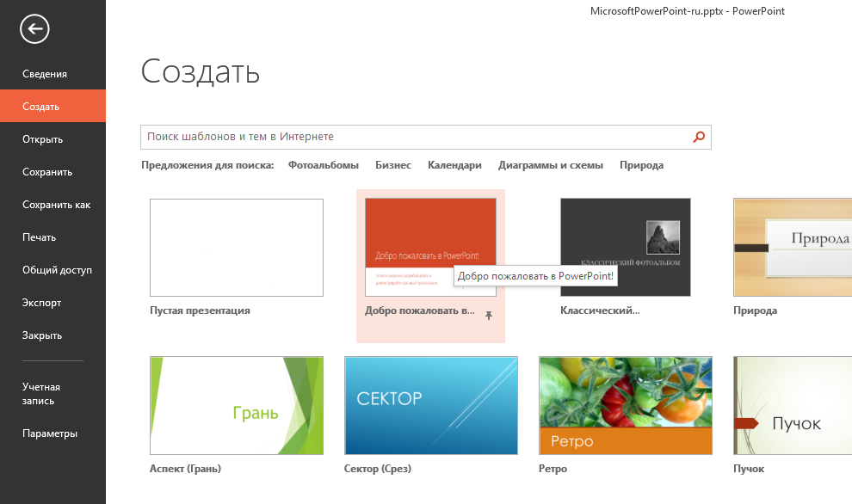Open the Сектор (Срез) template

click(x=430, y=405)
